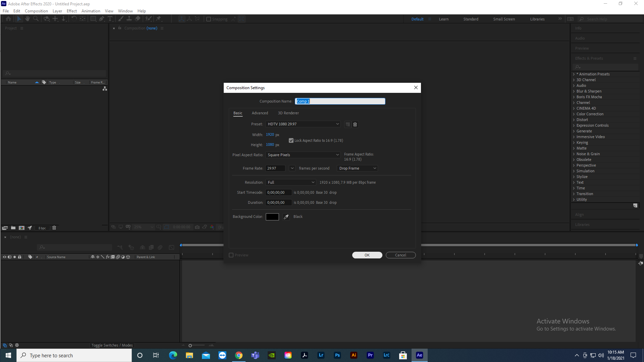
Task: Click the eye video column toggle in timeline
Action: 4,257
